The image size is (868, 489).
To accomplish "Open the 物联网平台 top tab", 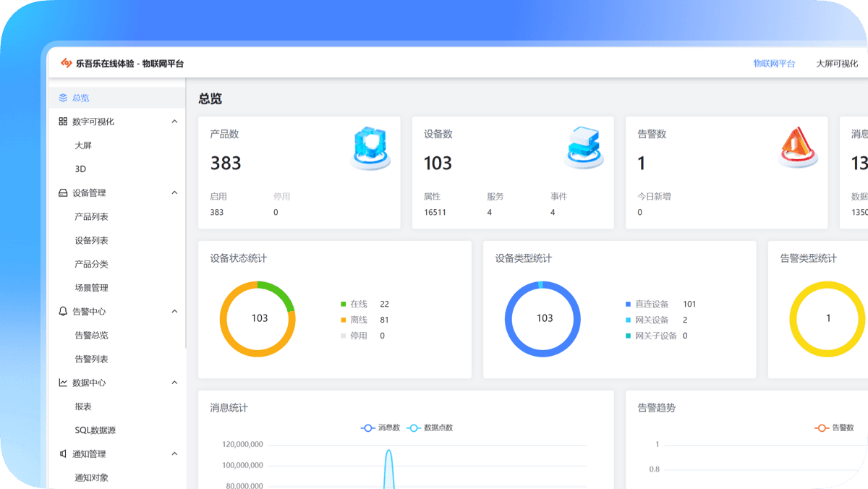I will [774, 64].
